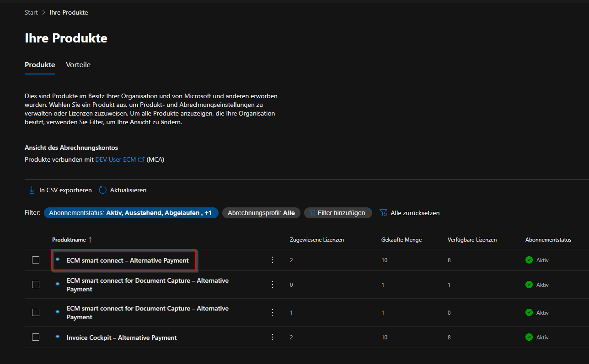Image resolution: width=589 pixels, height=364 pixels.
Task: Click the Start breadcrumb link
Action: point(31,12)
